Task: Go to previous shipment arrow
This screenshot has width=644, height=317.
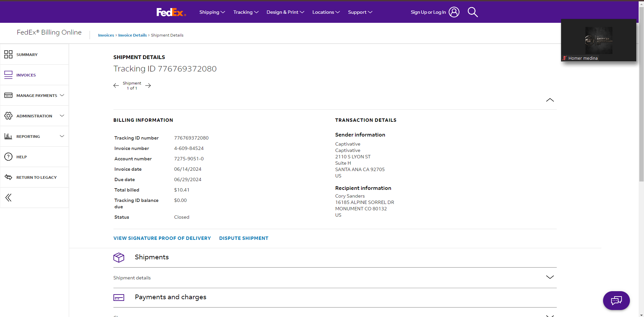Action: (116, 86)
